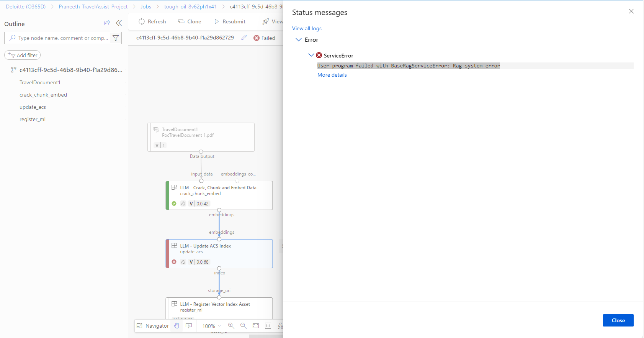Viewport: 644px width, 338px height.
Task: Click version badge 0.0.68
Action: coord(199,262)
